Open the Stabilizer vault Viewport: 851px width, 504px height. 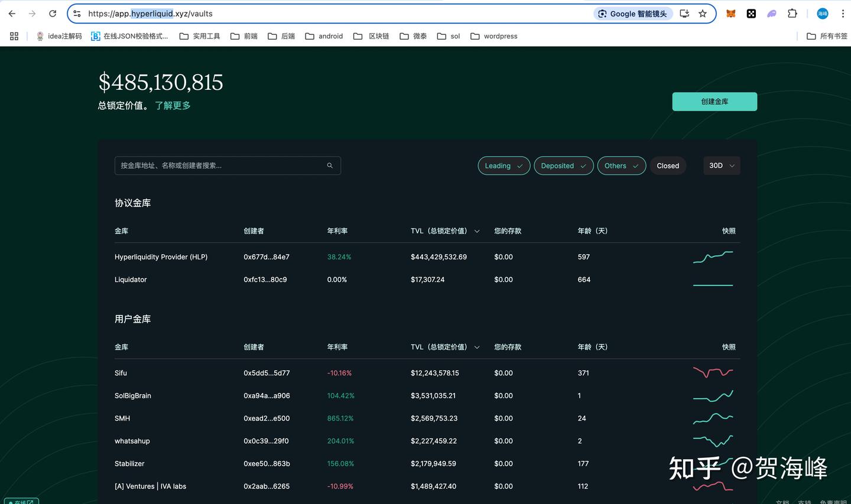(129, 464)
